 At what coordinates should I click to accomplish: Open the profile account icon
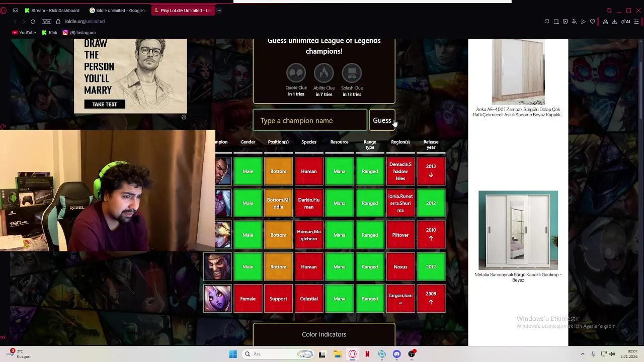click(605, 22)
